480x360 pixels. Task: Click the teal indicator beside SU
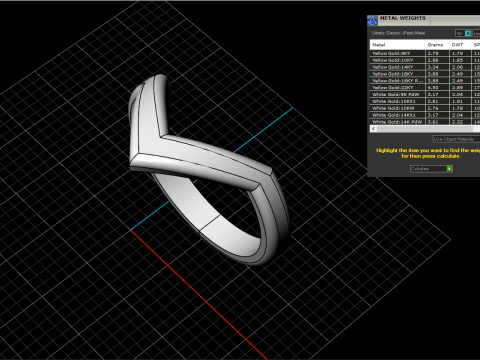[468, 33]
